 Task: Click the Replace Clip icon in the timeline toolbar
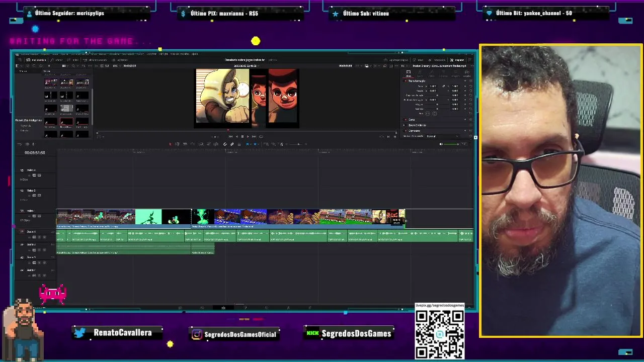pyautogui.click(x=216, y=144)
